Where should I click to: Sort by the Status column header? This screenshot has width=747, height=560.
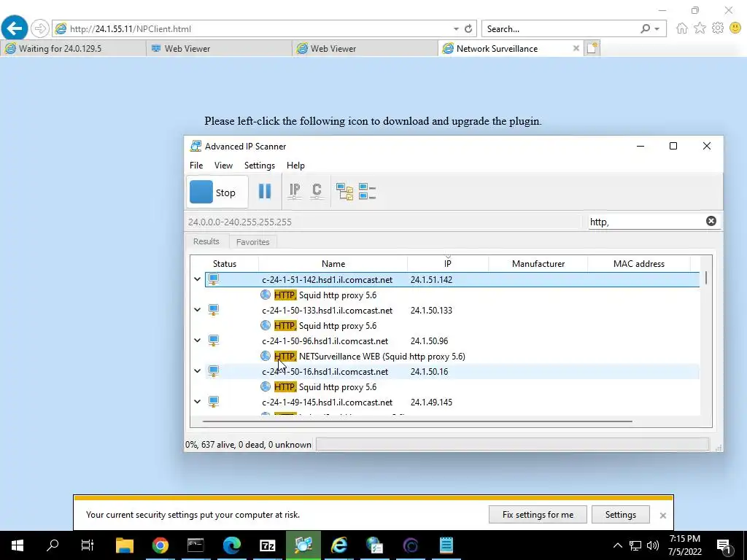pyautogui.click(x=225, y=264)
